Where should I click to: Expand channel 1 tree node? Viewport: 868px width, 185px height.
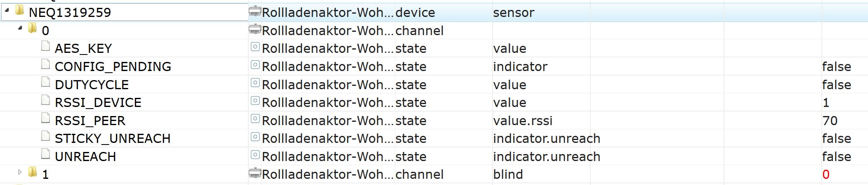click(x=20, y=172)
